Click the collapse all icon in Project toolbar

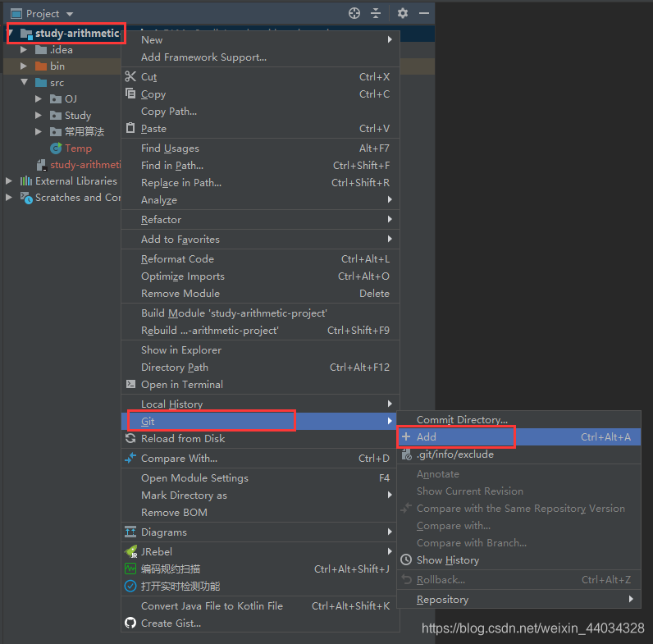tap(376, 13)
